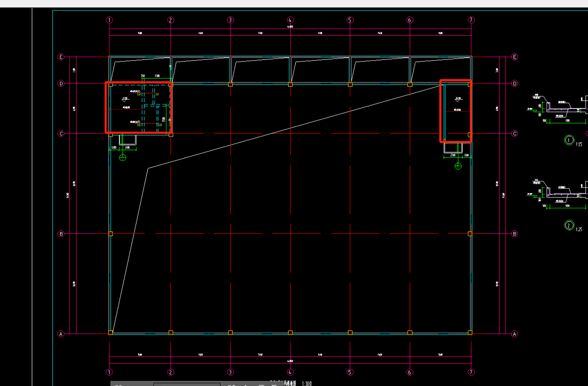The width and height of the screenshot is (588, 386).
Task: Select grid axis bubble 3 at top
Action: click(x=230, y=20)
